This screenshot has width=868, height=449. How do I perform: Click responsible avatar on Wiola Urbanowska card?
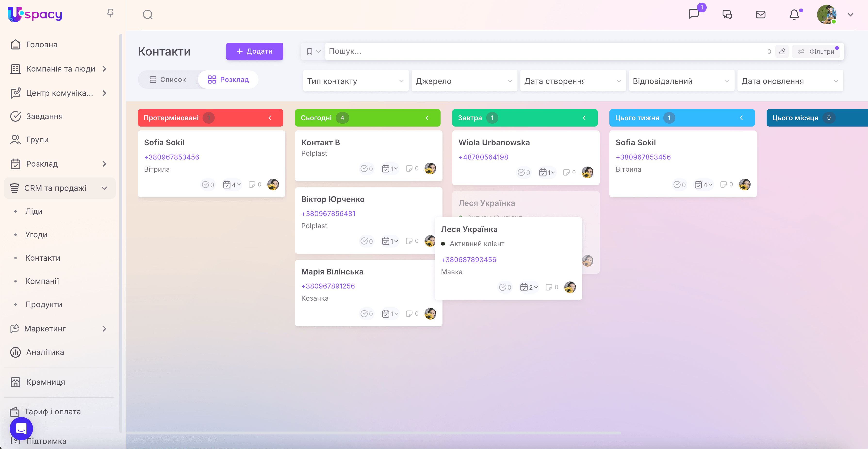click(x=587, y=172)
